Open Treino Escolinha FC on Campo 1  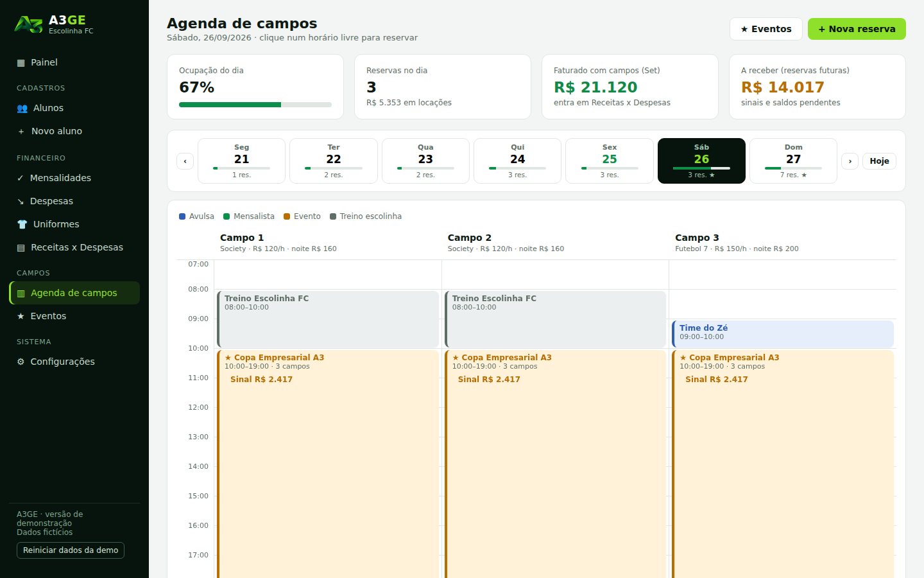(328, 319)
